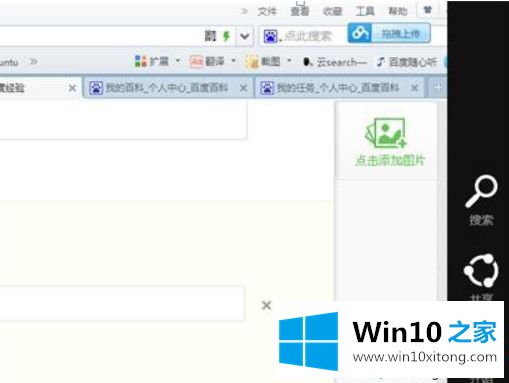This screenshot has width=509, height=383.
Task: Click the lower white text input box
Action: [122, 303]
